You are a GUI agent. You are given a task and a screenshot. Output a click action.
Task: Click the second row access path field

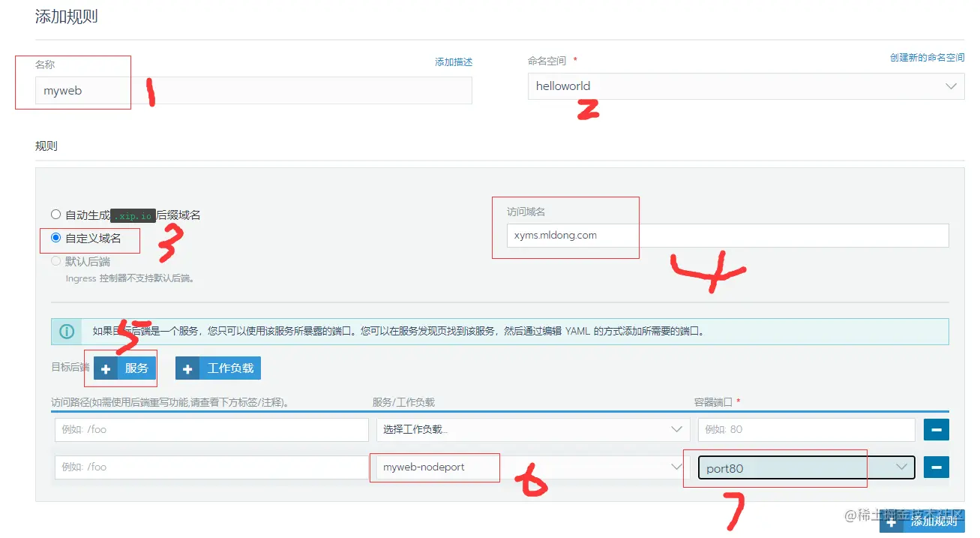coord(211,467)
